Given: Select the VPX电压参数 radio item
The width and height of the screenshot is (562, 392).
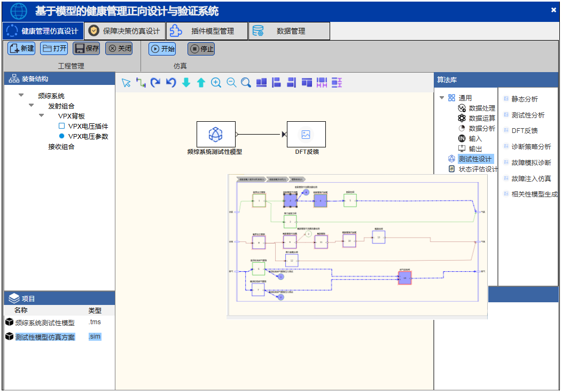Looking at the screenshot, I should click(61, 136).
